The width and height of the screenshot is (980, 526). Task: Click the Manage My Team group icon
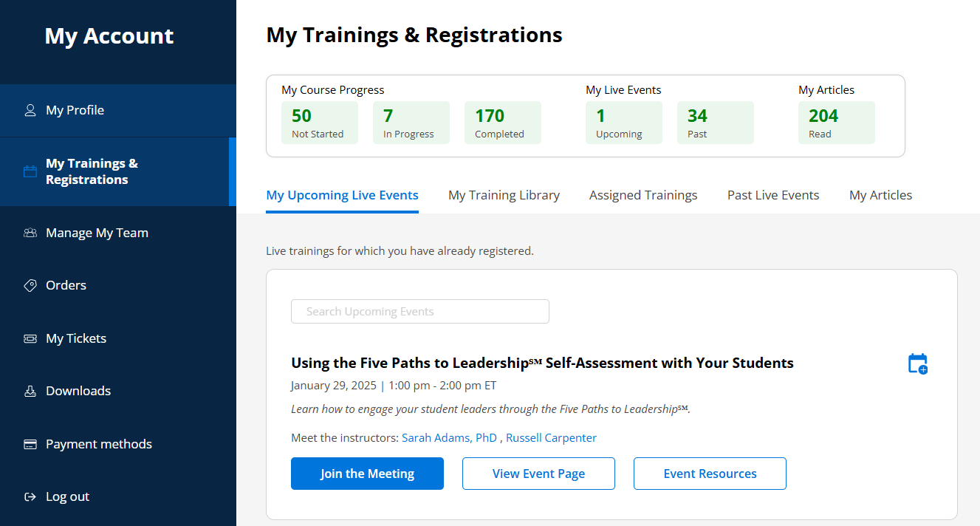(30, 233)
